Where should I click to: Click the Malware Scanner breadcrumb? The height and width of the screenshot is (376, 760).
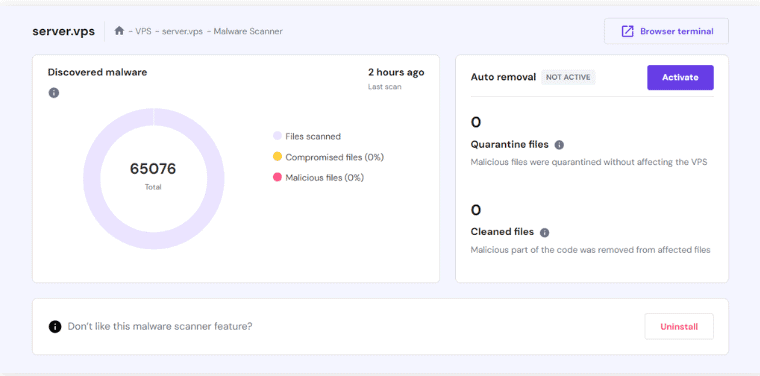click(248, 31)
